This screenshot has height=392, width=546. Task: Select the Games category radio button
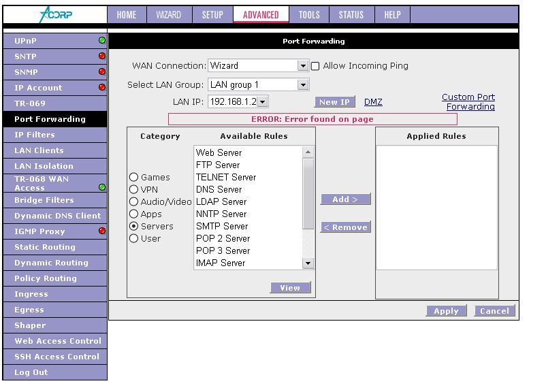coord(134,178)
